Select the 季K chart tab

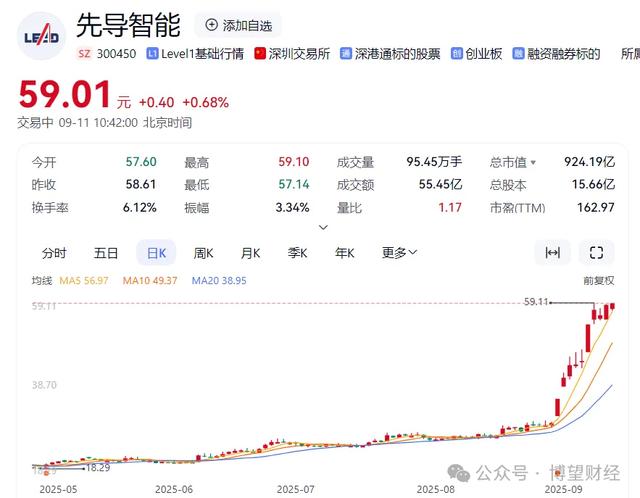297,253
